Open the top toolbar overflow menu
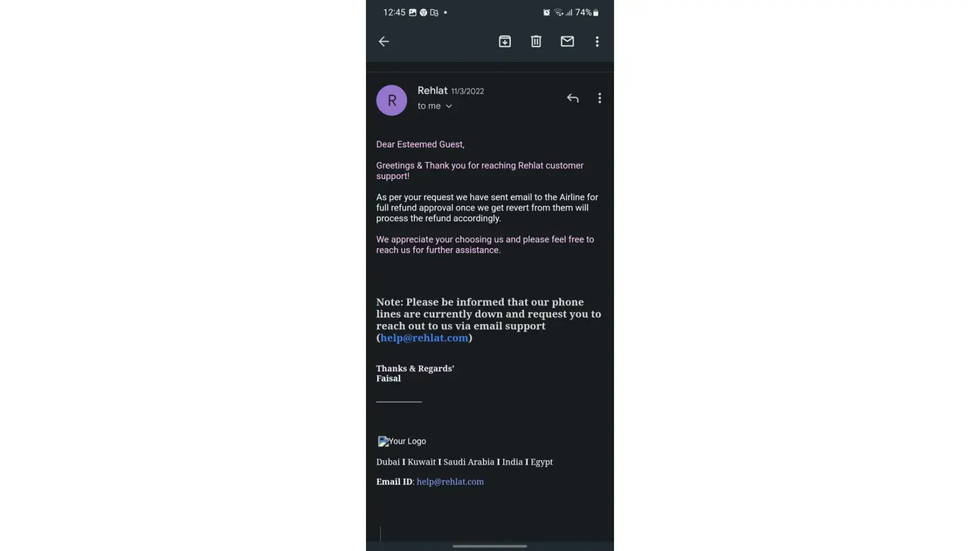This screenshot has width=980, height=551. click(x=597, y=41)
